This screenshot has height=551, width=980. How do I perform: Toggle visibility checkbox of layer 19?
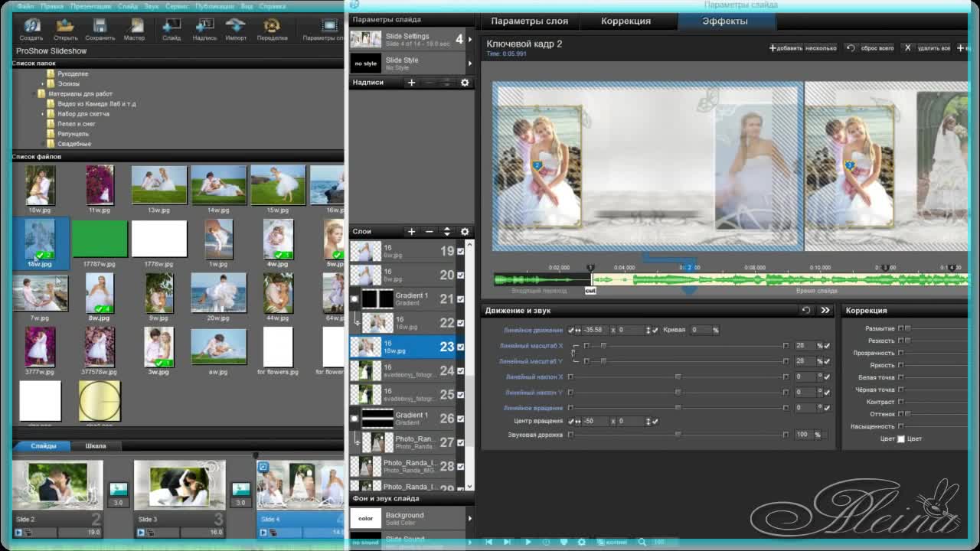[x=460, y=251]
